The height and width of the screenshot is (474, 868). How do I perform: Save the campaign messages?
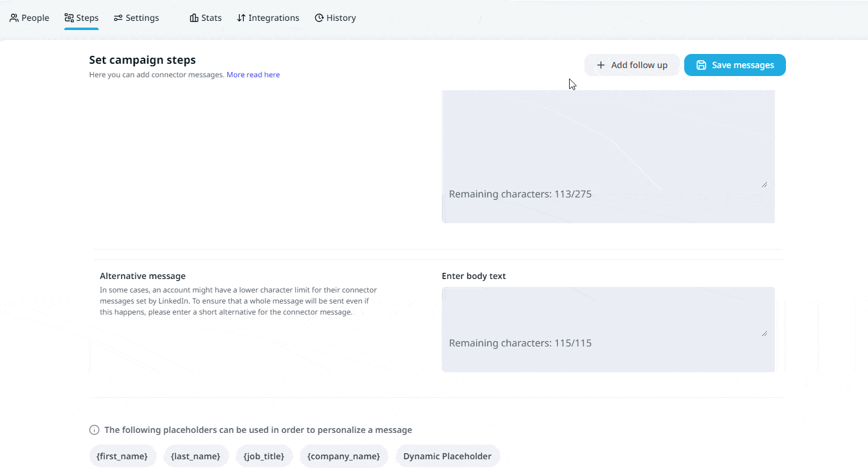(735, 65)
